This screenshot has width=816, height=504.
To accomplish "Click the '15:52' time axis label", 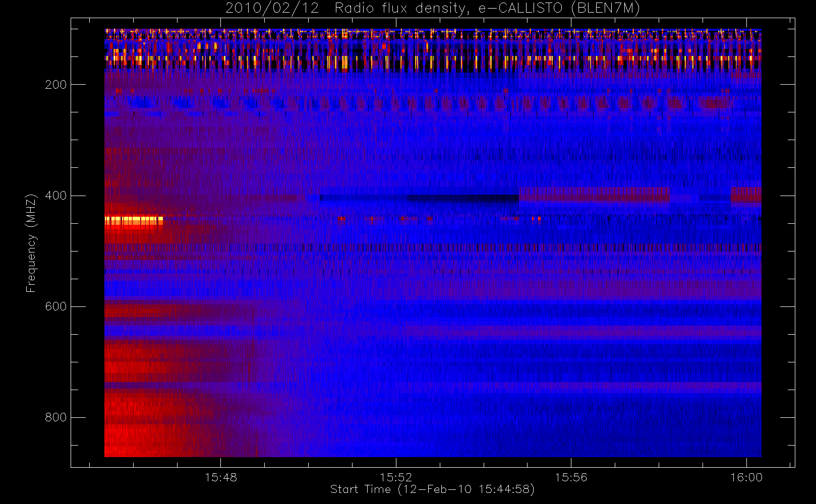I will click(x=396, y=477).
